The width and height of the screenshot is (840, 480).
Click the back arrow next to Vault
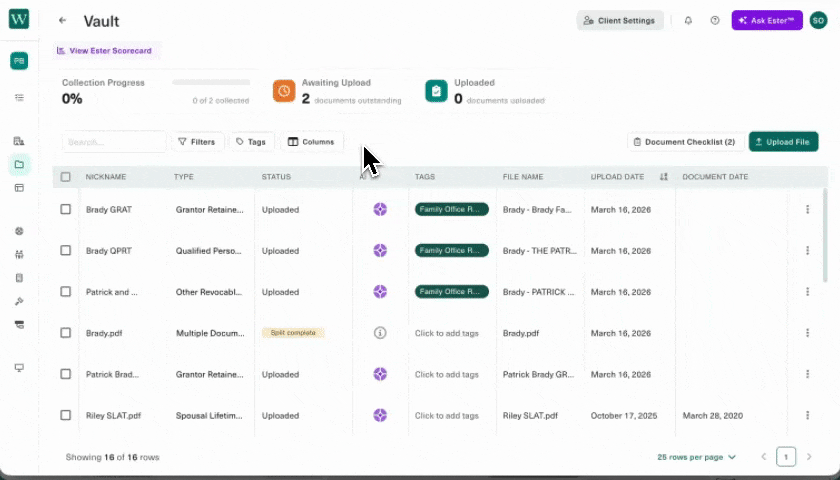click(63, 21)
